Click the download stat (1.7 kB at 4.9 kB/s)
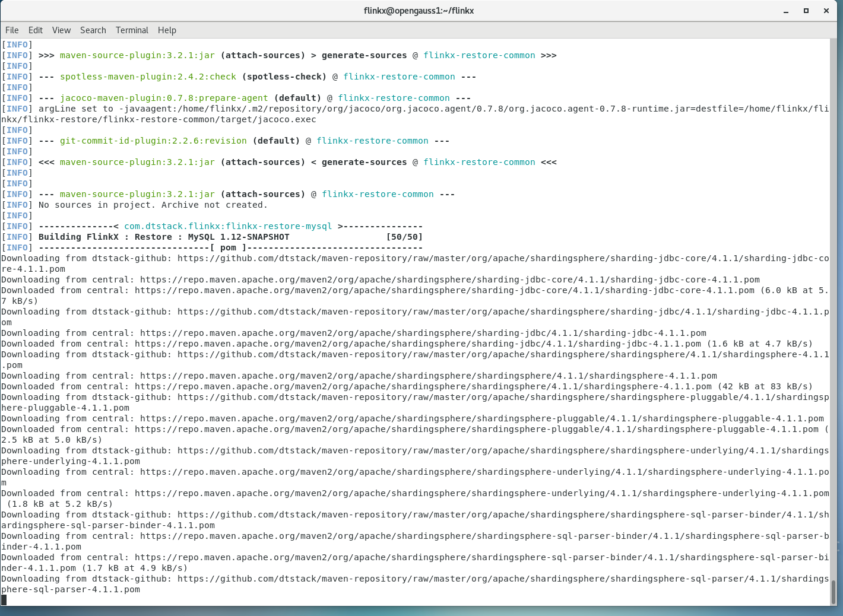The width and height of the screenshot is (843, 616). click(x=134, y=568)
